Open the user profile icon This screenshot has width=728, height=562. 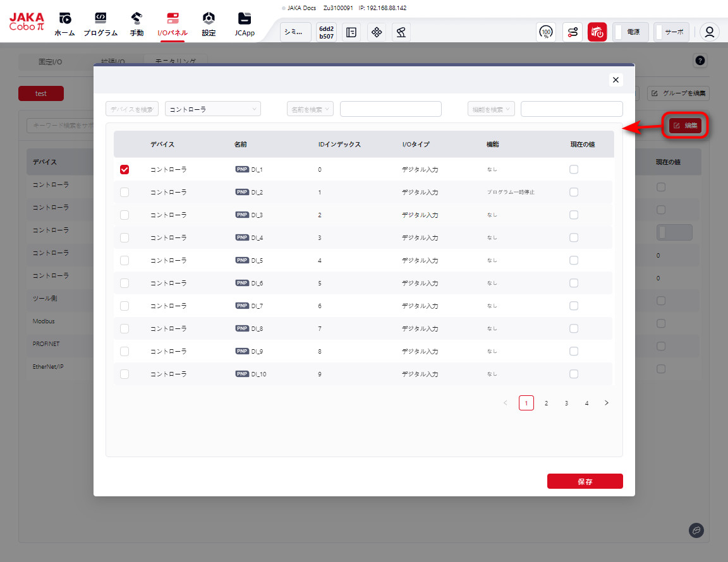(x=710, y=32)
